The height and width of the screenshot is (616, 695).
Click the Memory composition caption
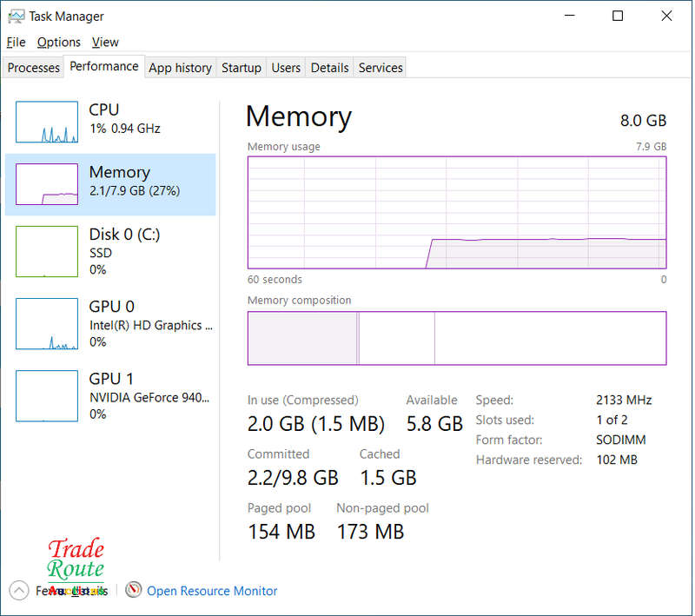pos(299,300)
